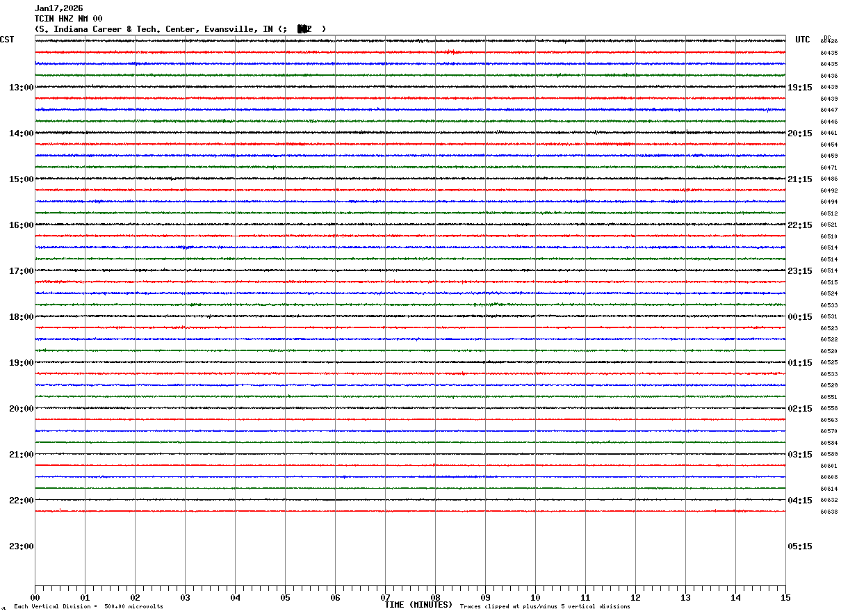841x616 pixels.
Task: Click the 23:15 UTC time label
Action: (800, 271)
